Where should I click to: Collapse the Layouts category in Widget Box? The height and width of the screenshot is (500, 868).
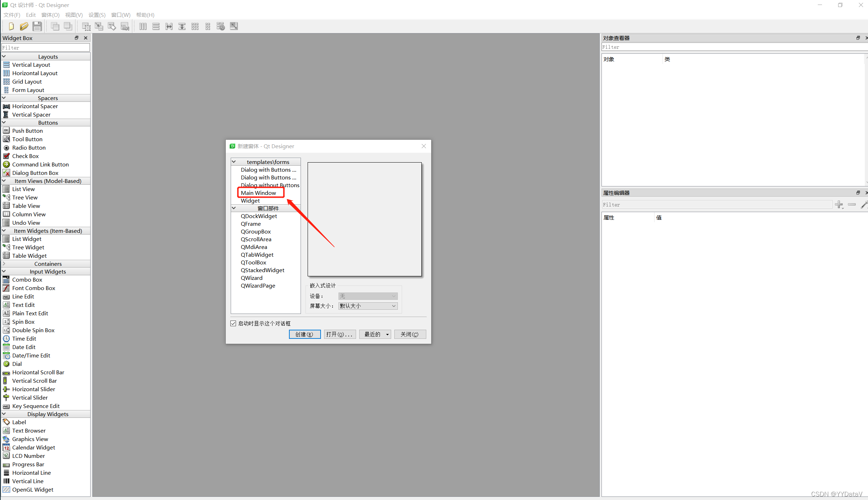pyautogui.click(x=4, y=57)
